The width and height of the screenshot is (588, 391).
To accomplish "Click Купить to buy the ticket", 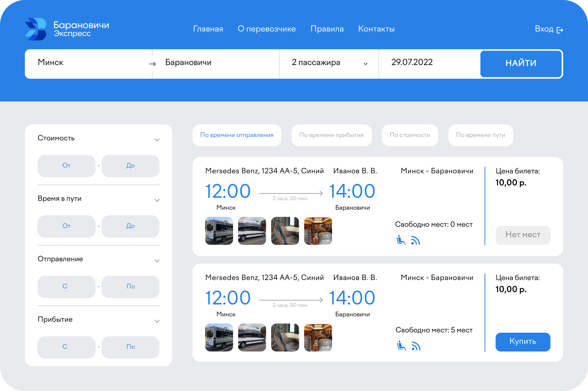I will click(523, 342).
